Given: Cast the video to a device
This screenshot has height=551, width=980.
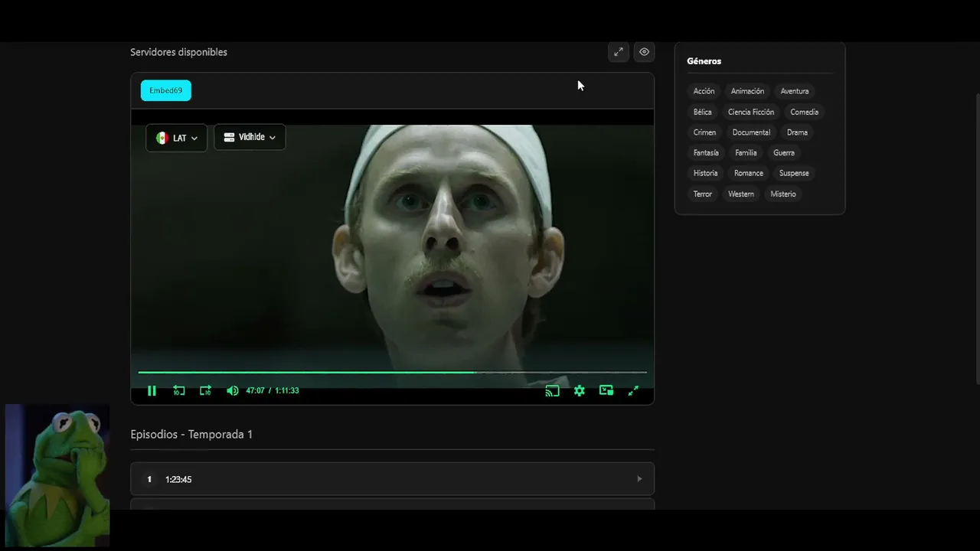Looking at the screenshot, I should point(552,390).
